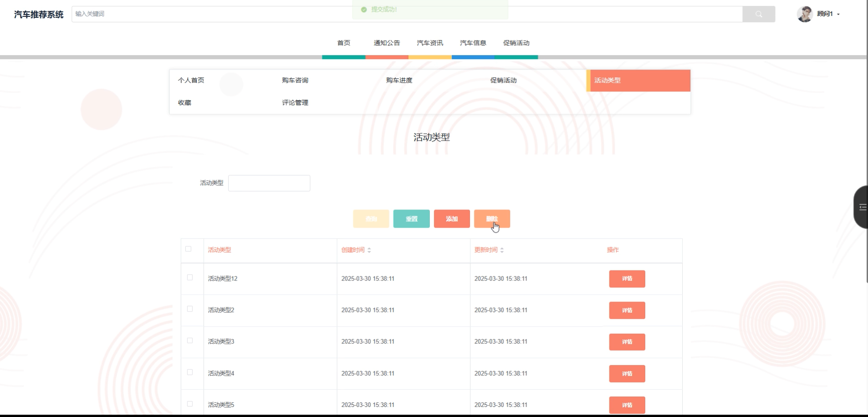Image resolution: width=868 pixels, height=417 pixels.
Task: Check the box for 活动类型2 row
Action: coord(190,309)
